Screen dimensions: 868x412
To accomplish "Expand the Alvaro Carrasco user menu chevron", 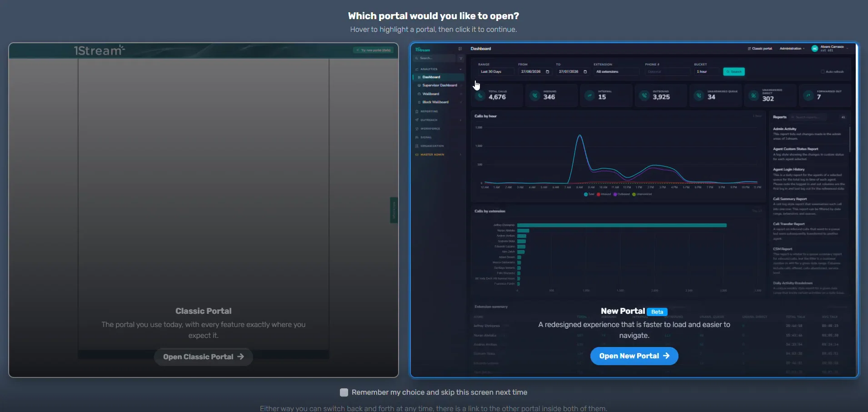I will point(848,49).
